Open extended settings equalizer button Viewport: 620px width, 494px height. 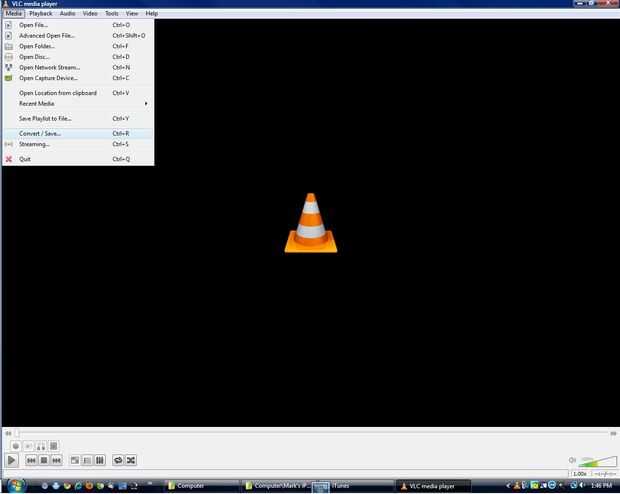click(x=100, y=460)
